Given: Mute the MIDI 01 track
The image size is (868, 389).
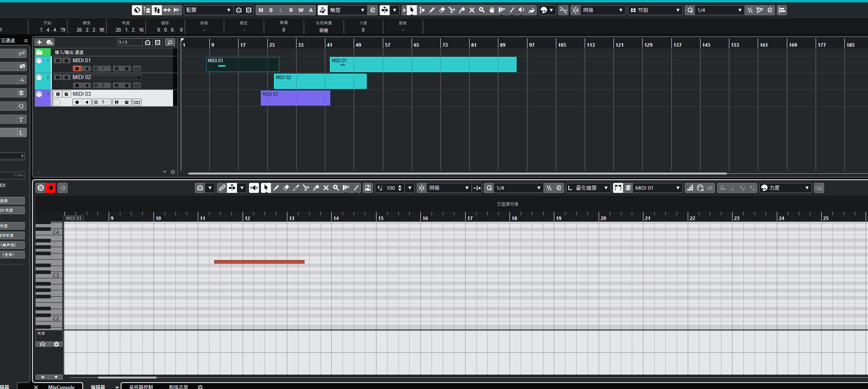Looking at the screenshot, I should pyautogui.click(x=58, y=61).
